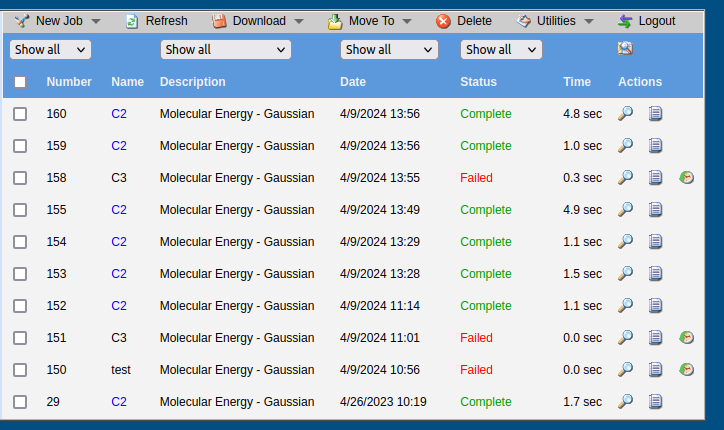Click Failed status text for job 158
Screen dimensions: 724x430
476,178
